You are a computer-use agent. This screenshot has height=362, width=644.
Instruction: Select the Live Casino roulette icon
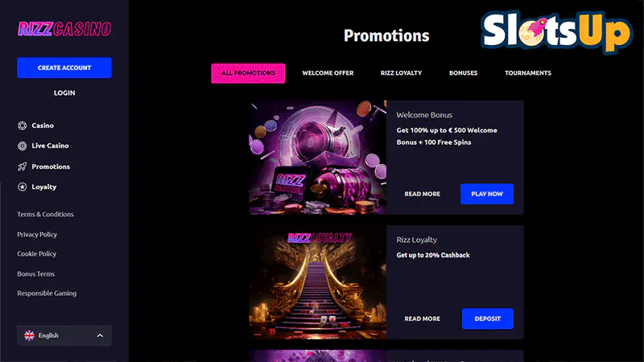point(23,146)
